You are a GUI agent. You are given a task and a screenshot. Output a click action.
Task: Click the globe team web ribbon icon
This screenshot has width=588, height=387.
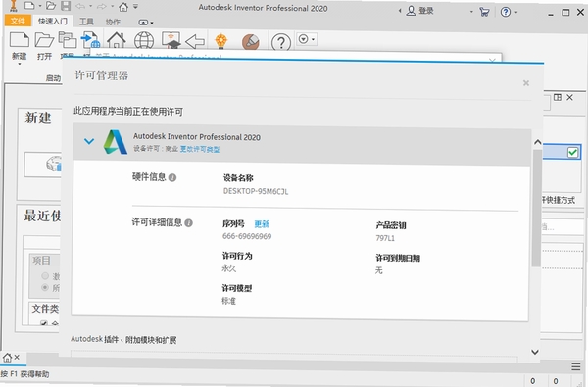point(144,40)
